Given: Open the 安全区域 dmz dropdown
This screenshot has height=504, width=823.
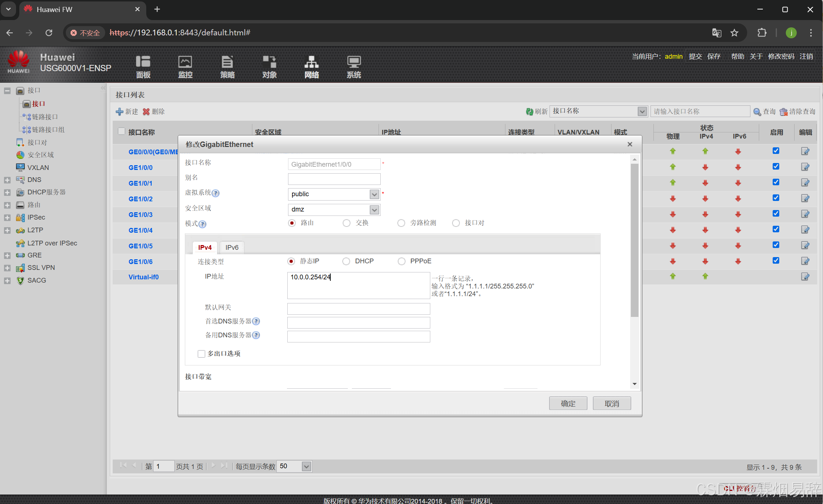Looking at the screenshot, I should click(x=374, y=210).
